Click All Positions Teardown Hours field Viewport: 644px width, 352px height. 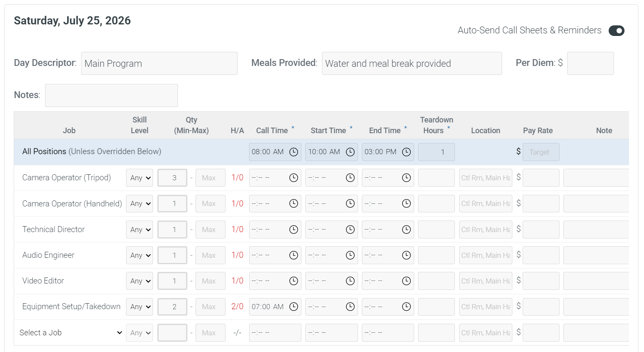(x=436, y=152)
